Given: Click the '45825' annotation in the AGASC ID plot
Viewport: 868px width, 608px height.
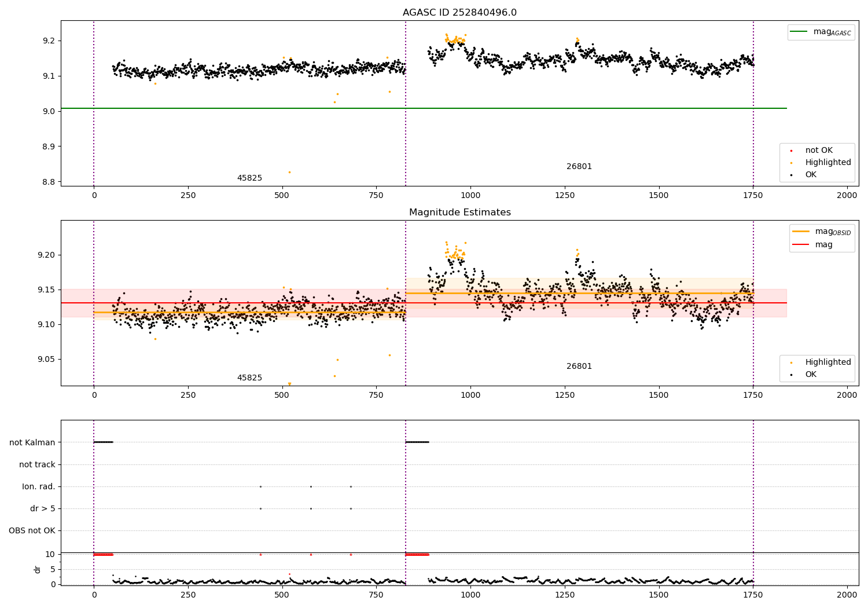Looking at the screenshot, I should 249,178.
